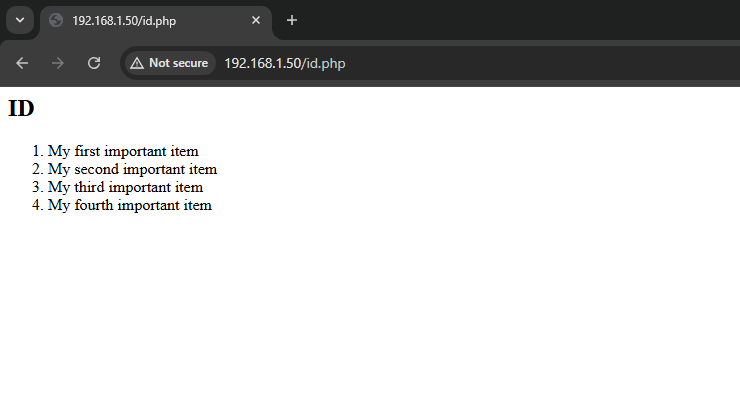Screen dimensions: 740x409
Task: Focus the address bar URL text
Action: (285, 63)
